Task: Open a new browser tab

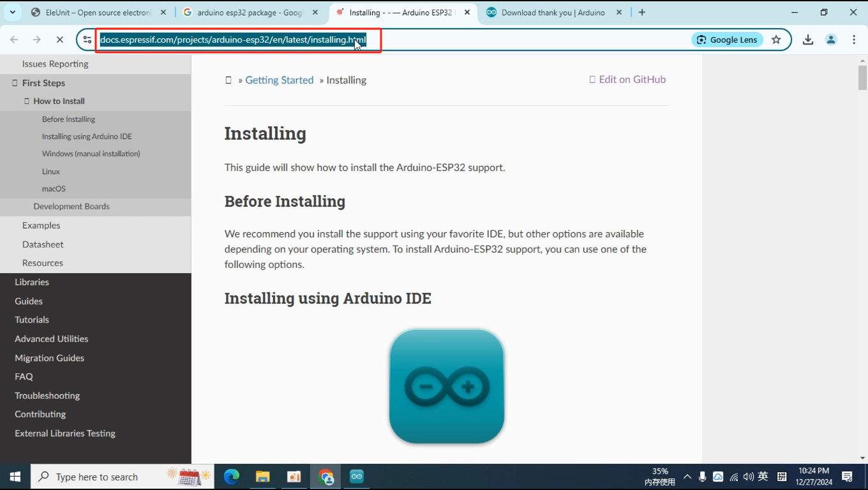Action: click(x=642, y=12)
